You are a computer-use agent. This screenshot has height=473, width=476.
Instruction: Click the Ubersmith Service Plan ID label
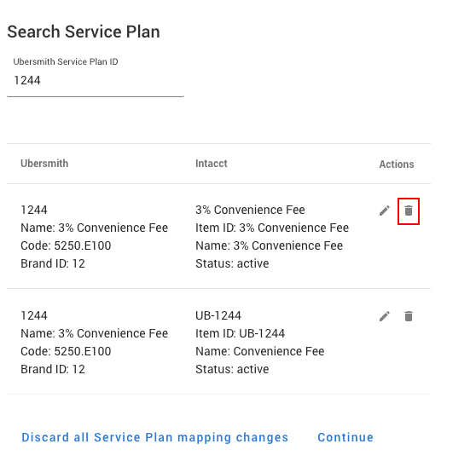pos(66,61)
